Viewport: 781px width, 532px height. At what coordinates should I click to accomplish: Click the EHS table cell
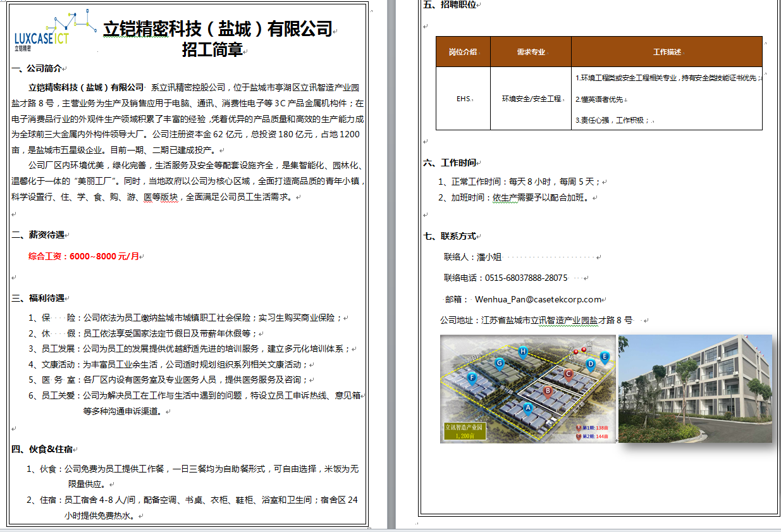pos(463,99)
